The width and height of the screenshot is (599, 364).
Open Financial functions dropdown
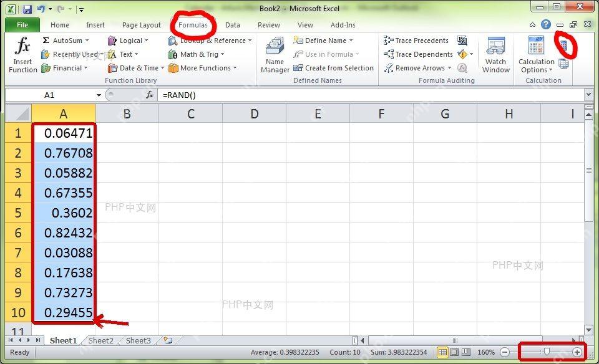tap(64, 68)
